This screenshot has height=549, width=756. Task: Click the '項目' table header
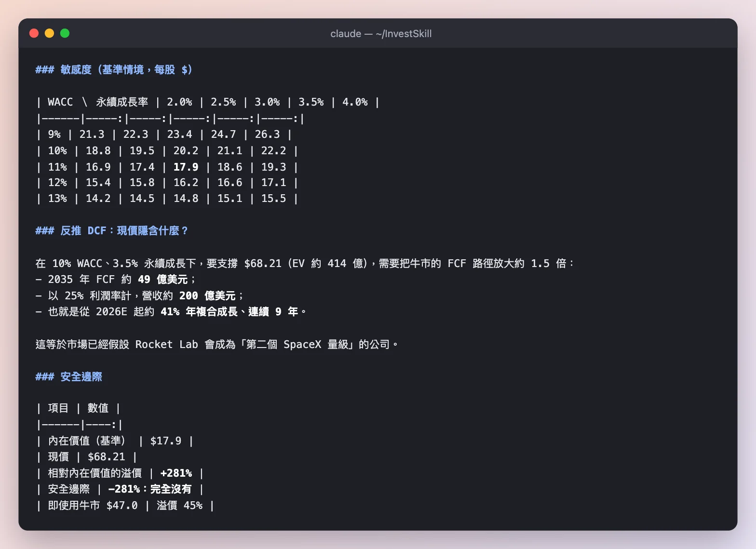click(x=58, y=408)
